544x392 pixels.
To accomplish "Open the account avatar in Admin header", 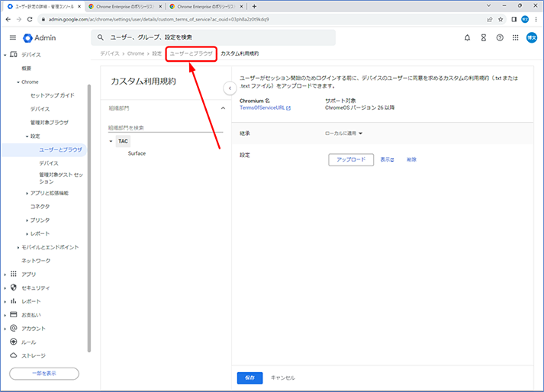I will coord(532,37).
